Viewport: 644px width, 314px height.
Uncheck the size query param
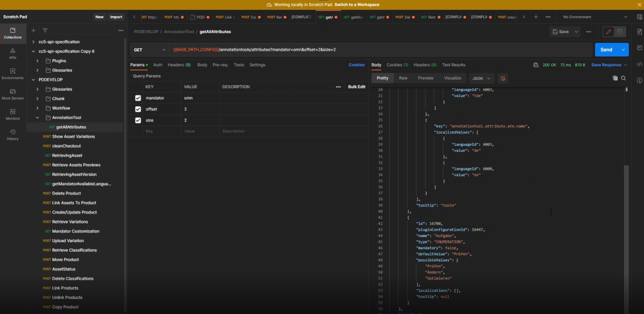138,120
